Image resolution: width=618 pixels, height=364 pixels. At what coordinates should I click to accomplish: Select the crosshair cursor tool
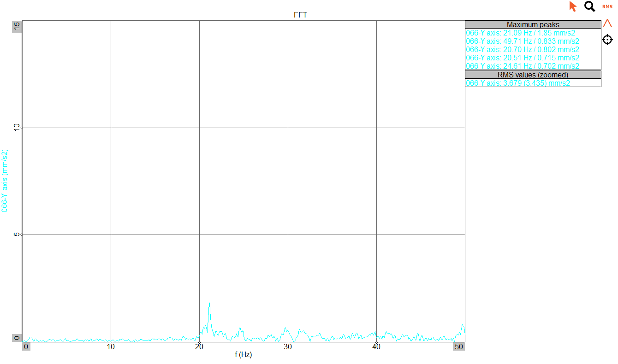607,40
